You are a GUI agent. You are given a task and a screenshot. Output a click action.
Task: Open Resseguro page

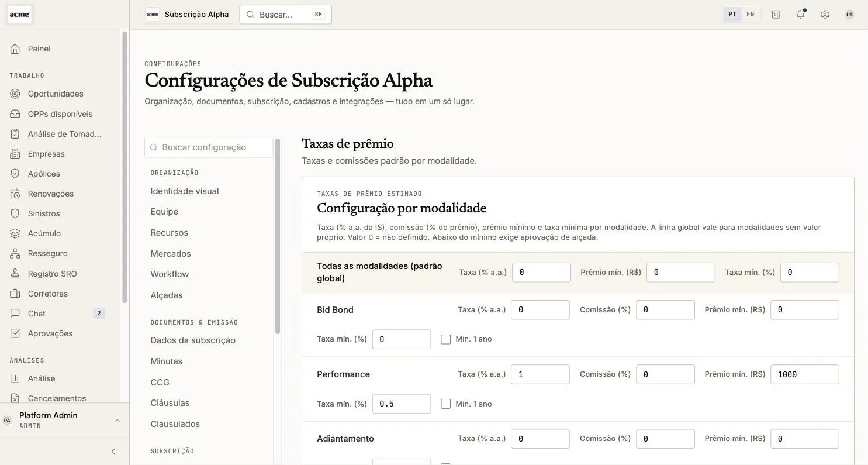click(48, 253)
